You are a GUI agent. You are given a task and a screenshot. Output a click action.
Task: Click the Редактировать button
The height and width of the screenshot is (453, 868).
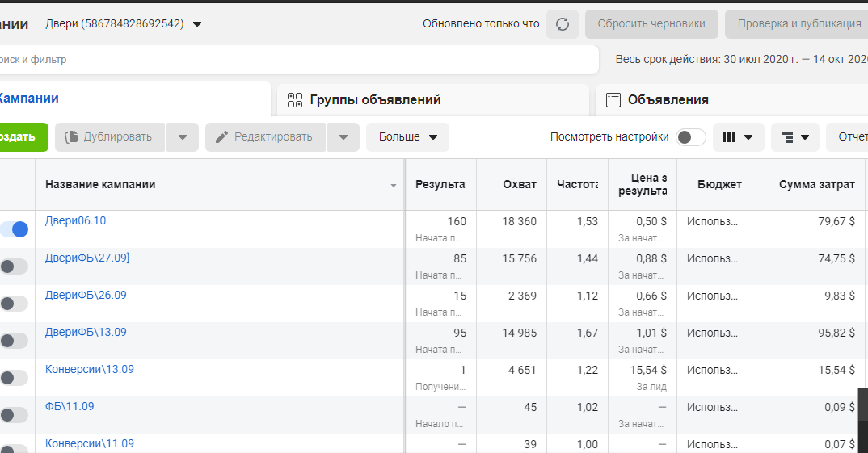tap(266, 137)
